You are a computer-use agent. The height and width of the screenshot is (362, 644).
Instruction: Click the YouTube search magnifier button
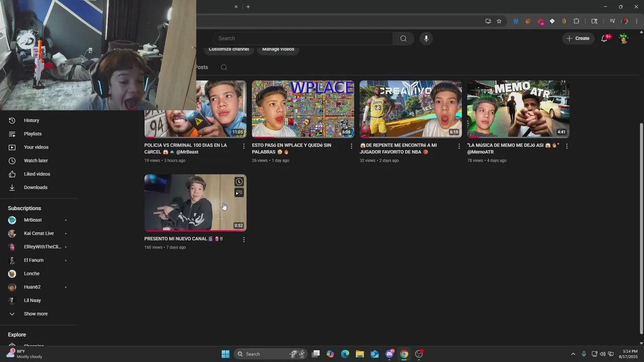click(403, 38)
